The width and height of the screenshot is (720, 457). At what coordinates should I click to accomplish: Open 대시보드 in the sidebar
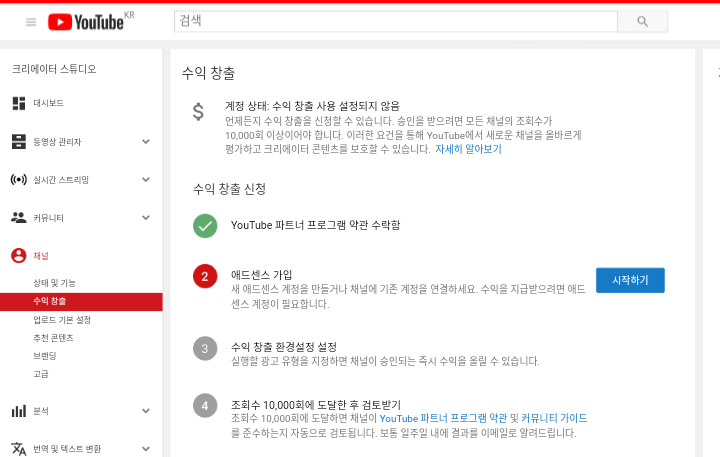tap(48, 103)
